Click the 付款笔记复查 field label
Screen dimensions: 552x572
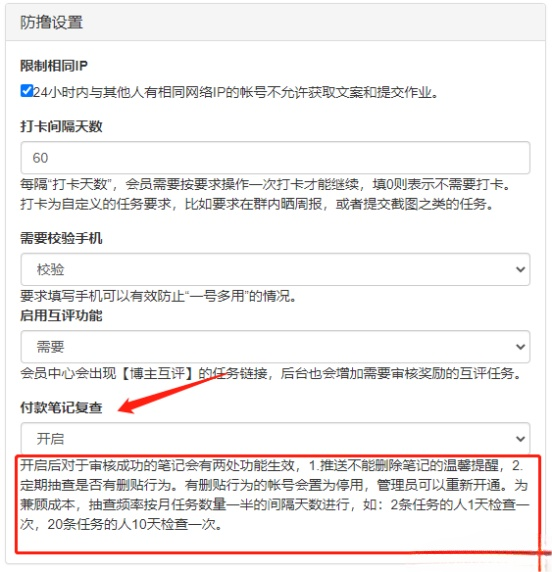[x=61, y=407]
